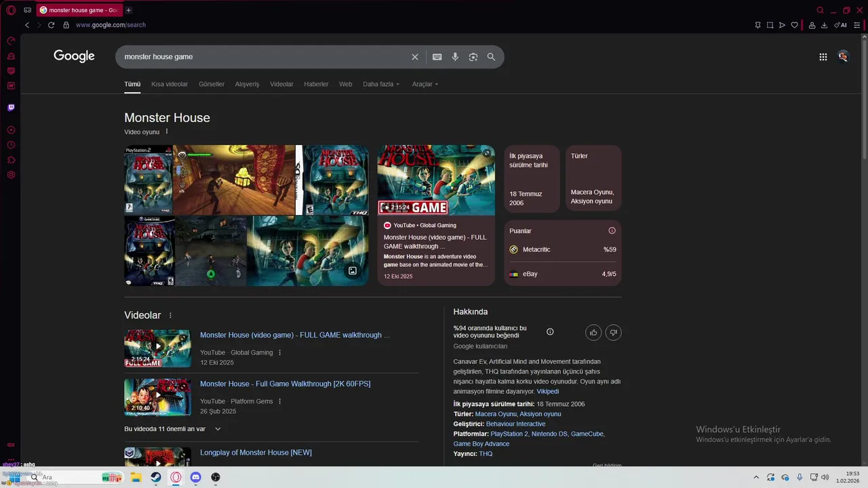Open a new tab with plus button
The width and height of the screenshot is (868, 488).
click(128, 10)
